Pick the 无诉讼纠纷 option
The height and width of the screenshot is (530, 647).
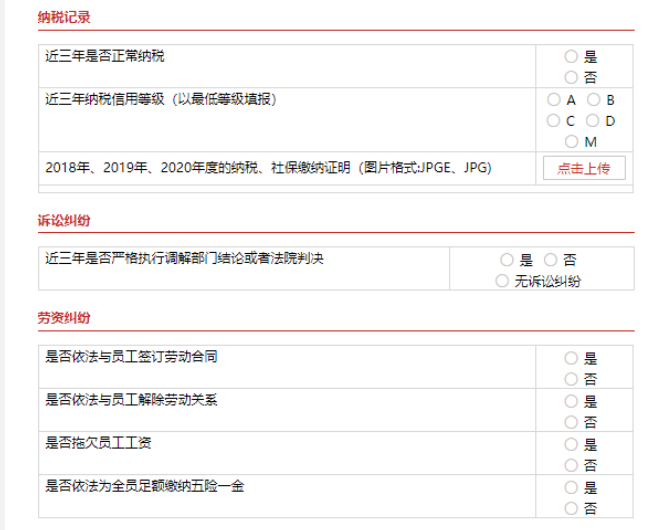point(502,281)
